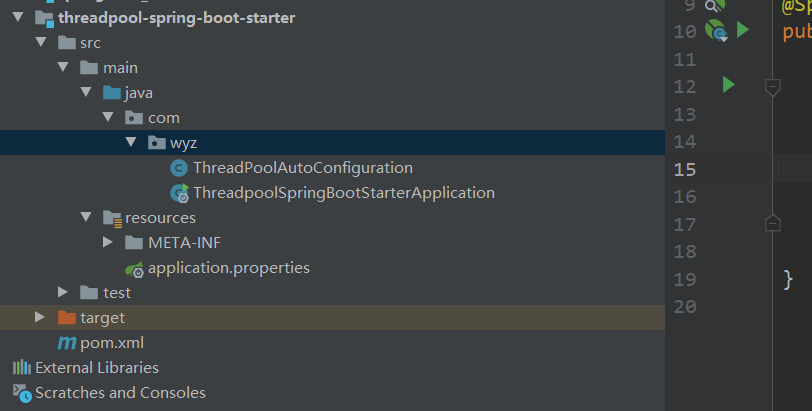Click the ThreadpoolSpringBootStarterApplication class icon
Image resolution: width=812 pixels, height=411 pixels.
[x=179, y=193]
